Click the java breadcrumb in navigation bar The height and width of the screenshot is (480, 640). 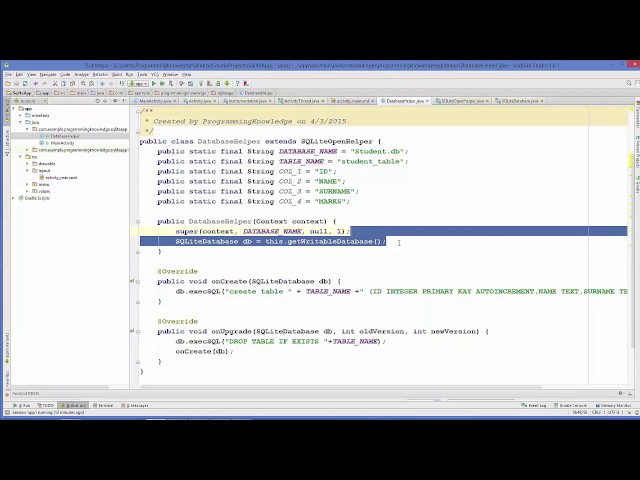[x=98, y=93]
